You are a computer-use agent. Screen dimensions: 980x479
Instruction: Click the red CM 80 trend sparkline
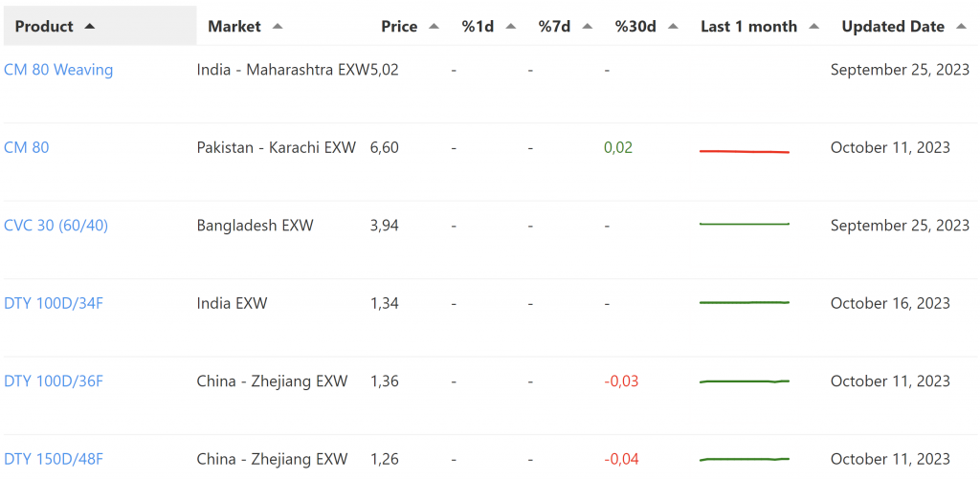click(x=745, y=151)
